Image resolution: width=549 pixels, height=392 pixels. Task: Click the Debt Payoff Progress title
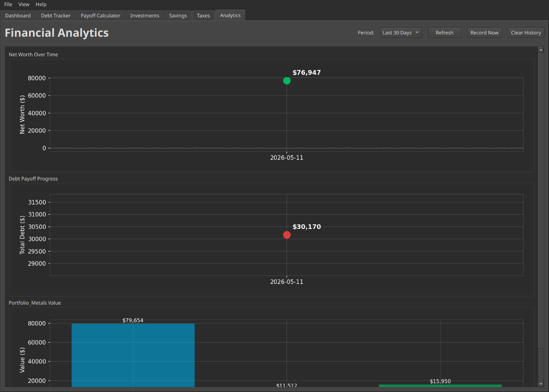click(x=33, y=179)
